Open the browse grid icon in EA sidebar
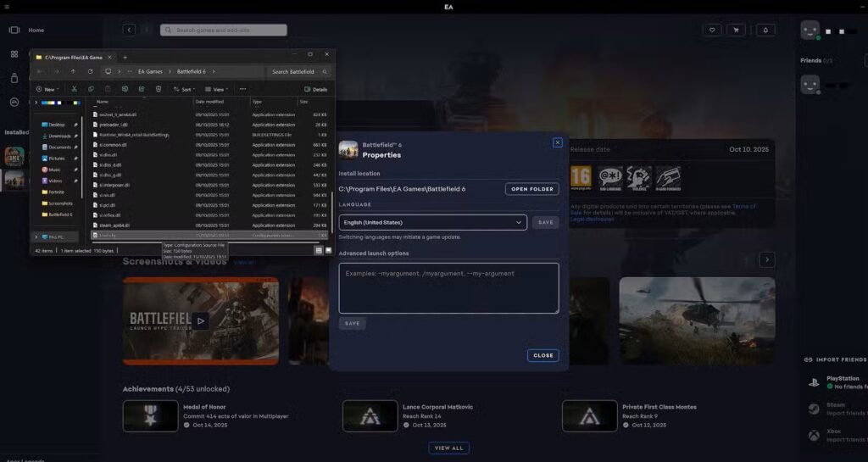This screenshot has height=462, width=868. (x=14, y=53)
